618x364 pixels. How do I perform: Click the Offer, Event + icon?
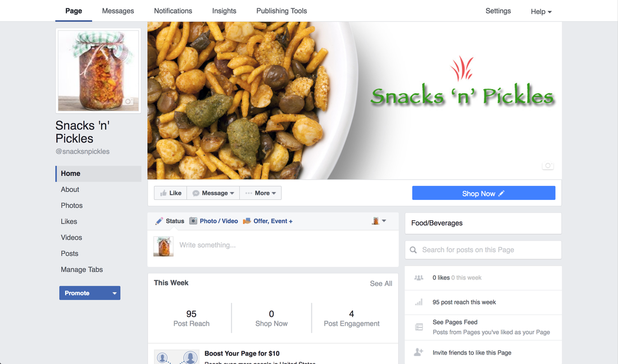point(247,221)
